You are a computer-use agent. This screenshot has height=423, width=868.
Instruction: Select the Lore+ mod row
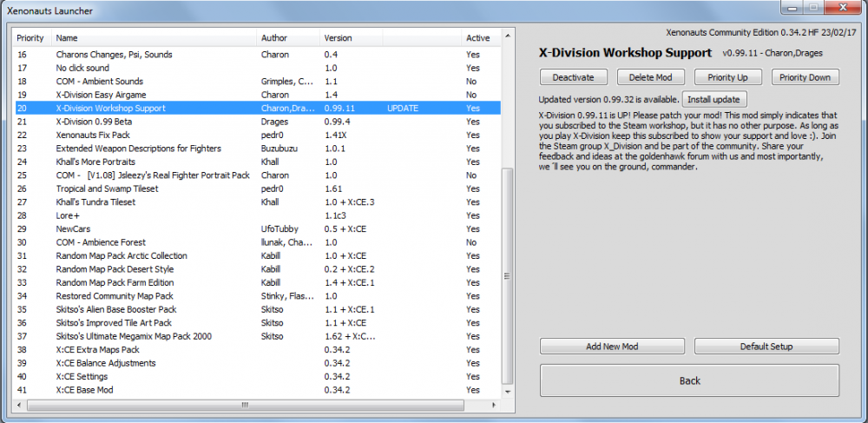click(258, 215)
